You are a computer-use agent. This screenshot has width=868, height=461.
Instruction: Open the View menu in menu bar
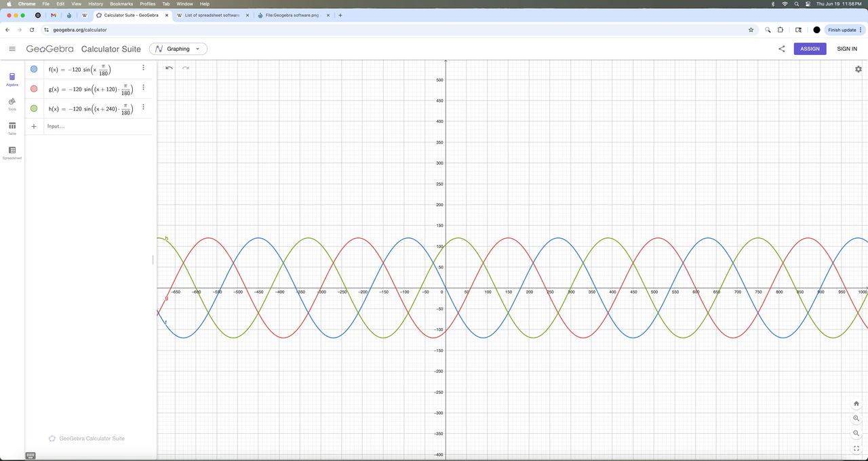coord(76,4)
